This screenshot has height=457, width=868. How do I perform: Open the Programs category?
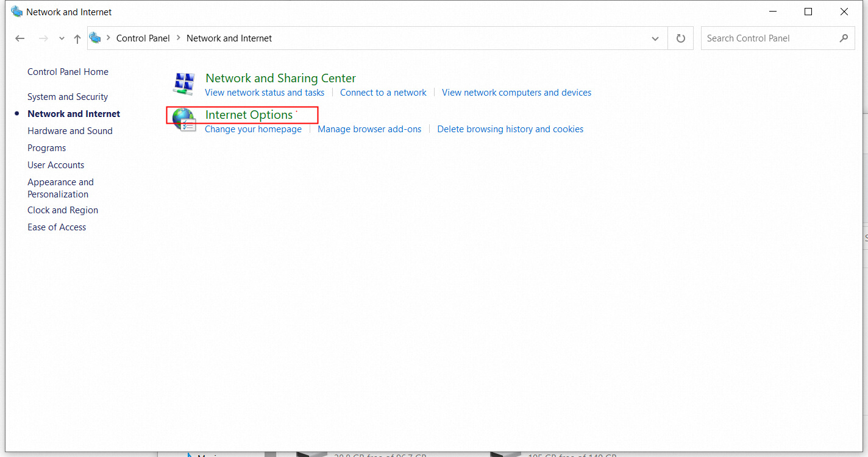click(46, 148)
